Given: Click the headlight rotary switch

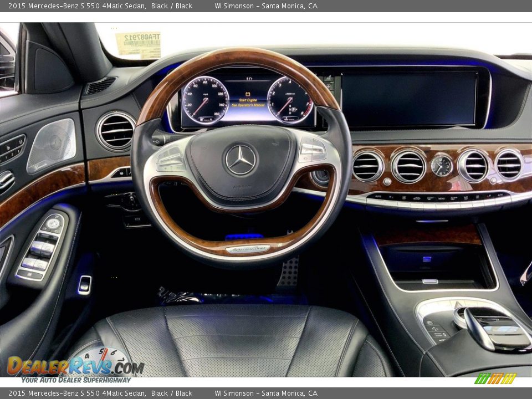Looking at the screenshot, I should [131, 202].
